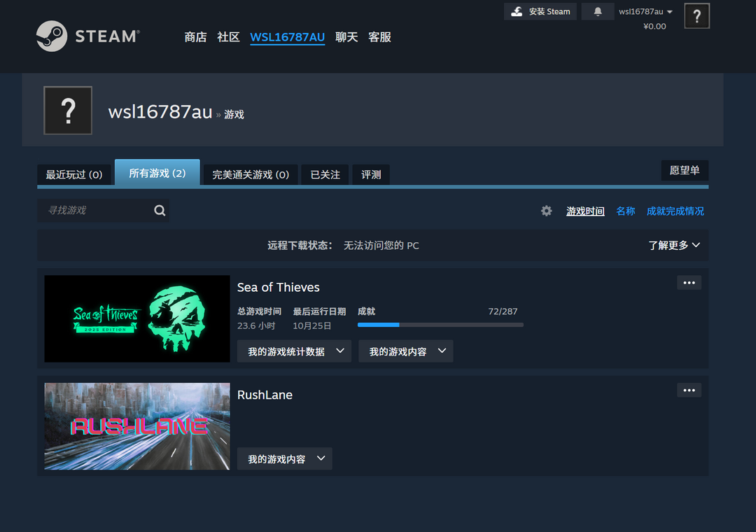This screenshot has height=532, width=756.
Task: Expand 我的游戏内容 for Sea of Thieves
Action: [405, 351]
